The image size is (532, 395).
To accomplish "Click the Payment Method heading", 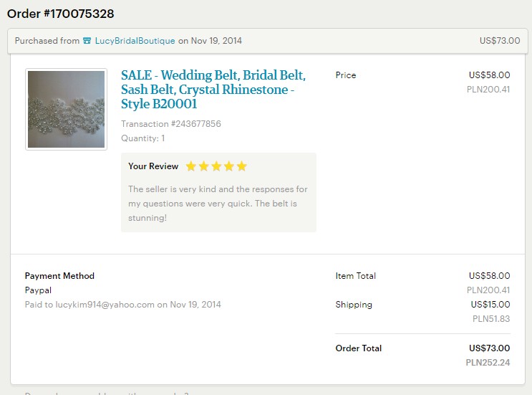I will tap(59, 276).
